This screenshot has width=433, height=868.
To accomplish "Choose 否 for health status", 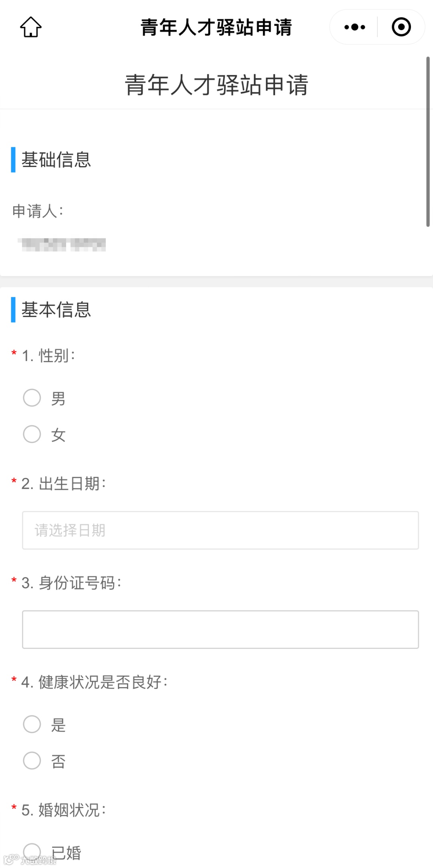I will (32, 760).
